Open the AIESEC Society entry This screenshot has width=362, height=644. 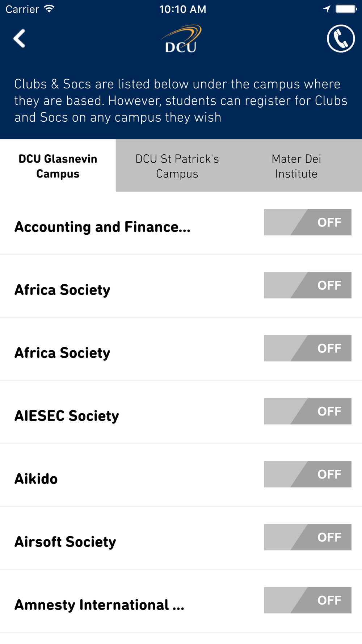pos(67,416)
